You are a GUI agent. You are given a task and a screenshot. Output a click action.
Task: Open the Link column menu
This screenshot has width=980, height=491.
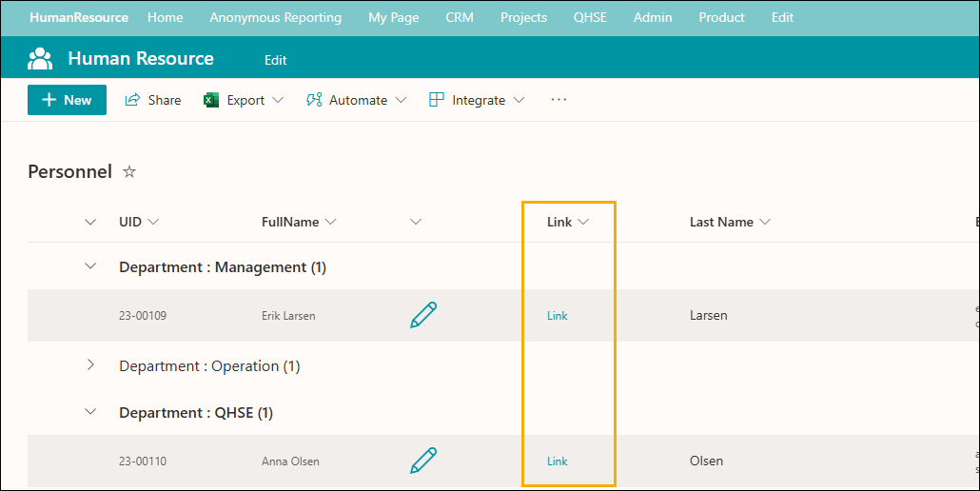583,222
